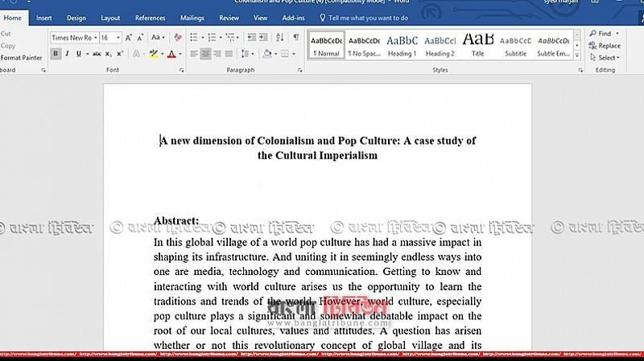The width and height of the screenshot is (644, 361).
Task: Click the Sort icon in Paragraph group
Action: tap(279, 38)
